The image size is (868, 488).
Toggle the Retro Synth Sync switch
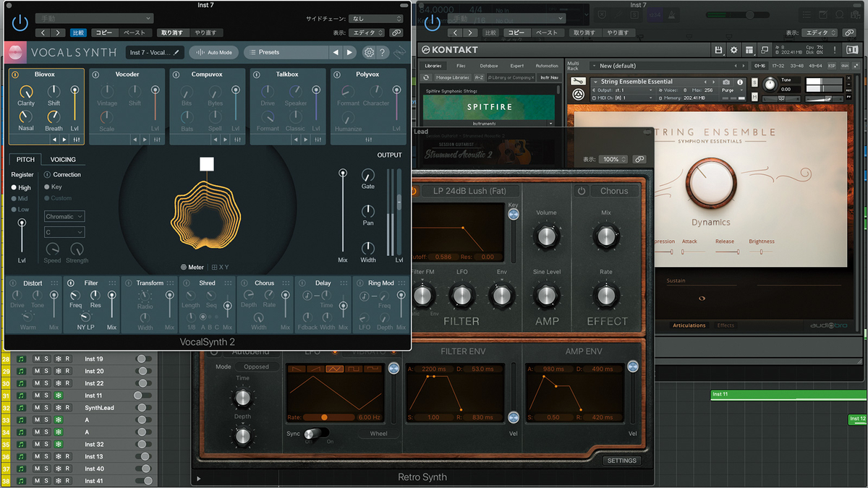[x=315, y=432]
